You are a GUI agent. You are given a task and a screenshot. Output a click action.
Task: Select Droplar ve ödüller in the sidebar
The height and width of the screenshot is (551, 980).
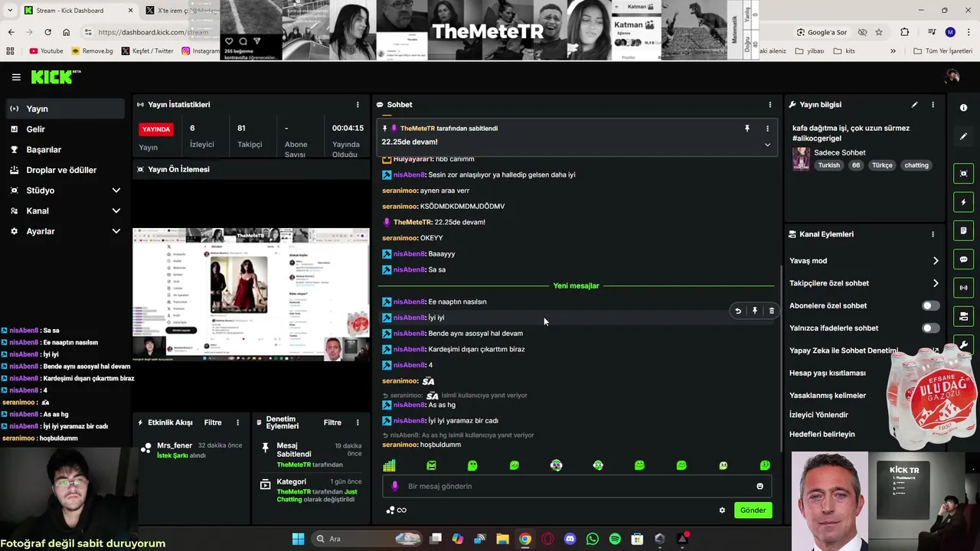(64, 170)
